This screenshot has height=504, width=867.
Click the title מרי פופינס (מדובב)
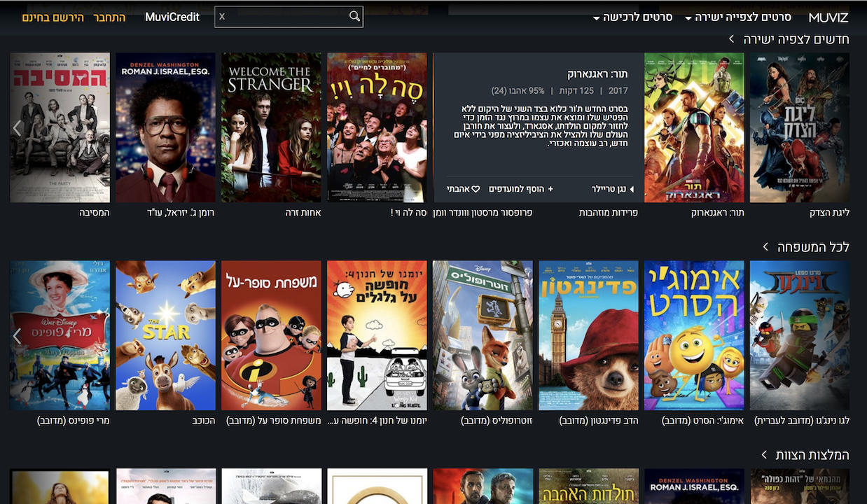click(x=74, y=421)
